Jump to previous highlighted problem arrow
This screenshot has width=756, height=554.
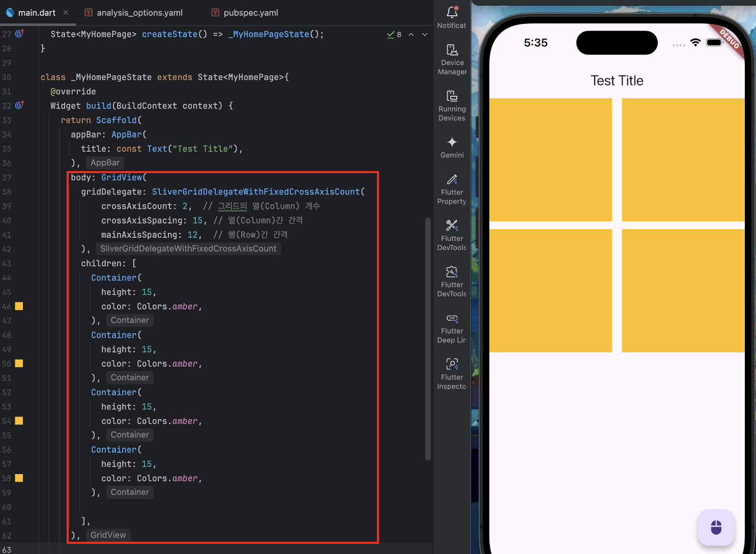(411, 35)
